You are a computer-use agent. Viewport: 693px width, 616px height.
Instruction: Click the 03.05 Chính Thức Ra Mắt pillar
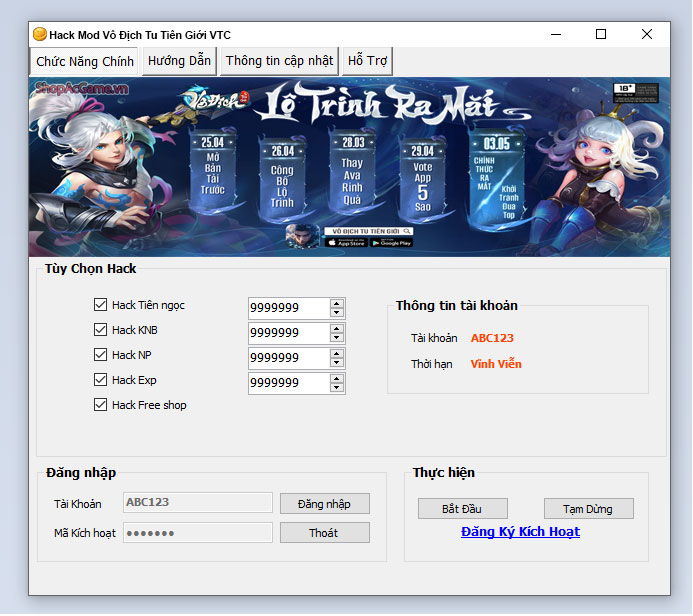pyautogui.click(x=497, y=179)
